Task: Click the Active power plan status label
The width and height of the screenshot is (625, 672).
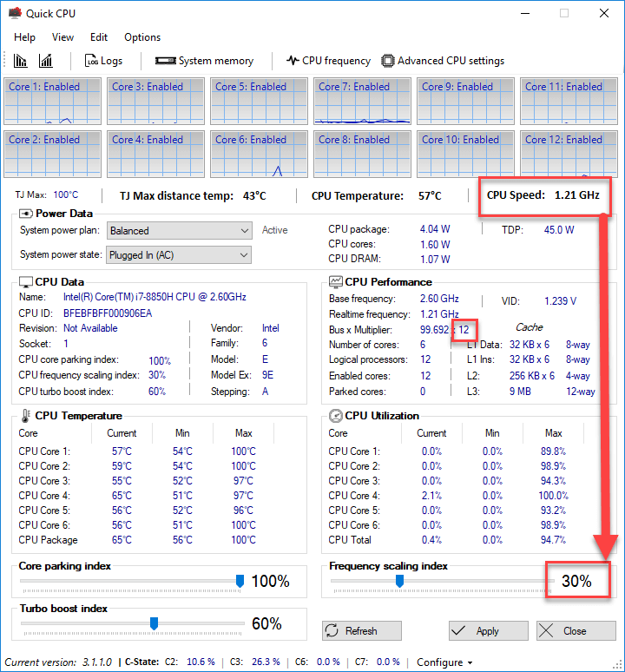Action: point(274,230)
